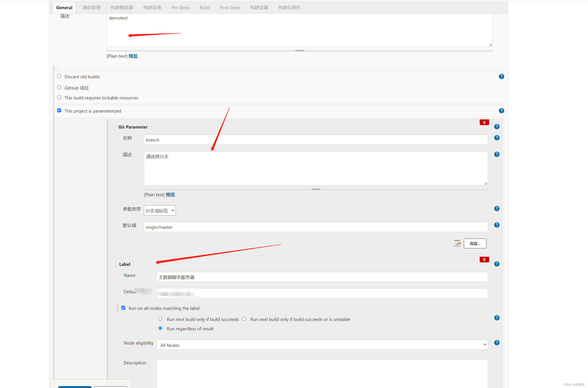This screenshot has height=388, width=588.
Task: Click the Label block drag handle
Action: click(x=115, y=264)
